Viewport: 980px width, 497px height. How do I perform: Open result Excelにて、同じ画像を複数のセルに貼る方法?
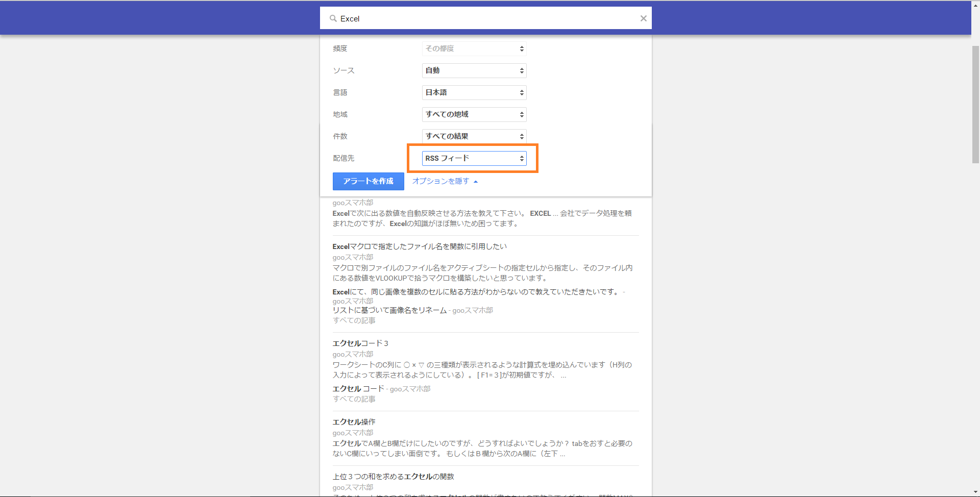coord(476,292)
